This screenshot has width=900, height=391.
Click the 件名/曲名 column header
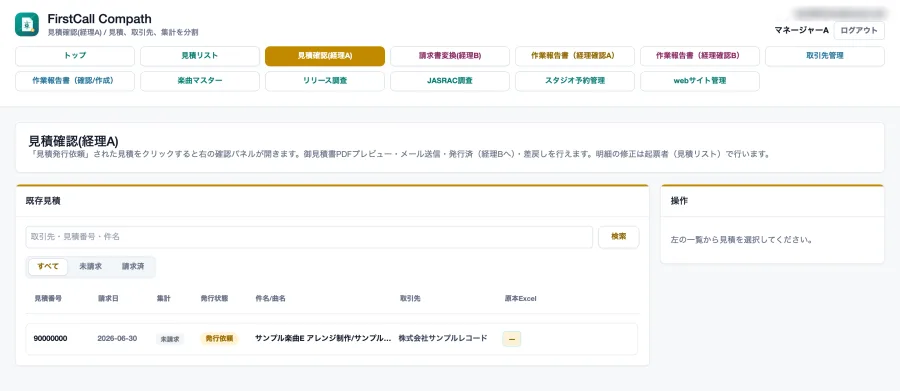click(270, 299)
